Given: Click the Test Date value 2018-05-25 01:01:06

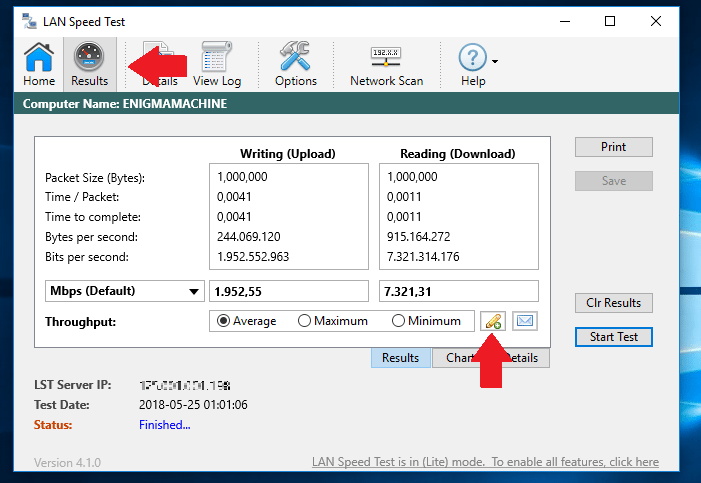Looking at the screenshot, I should click(193, 405).
